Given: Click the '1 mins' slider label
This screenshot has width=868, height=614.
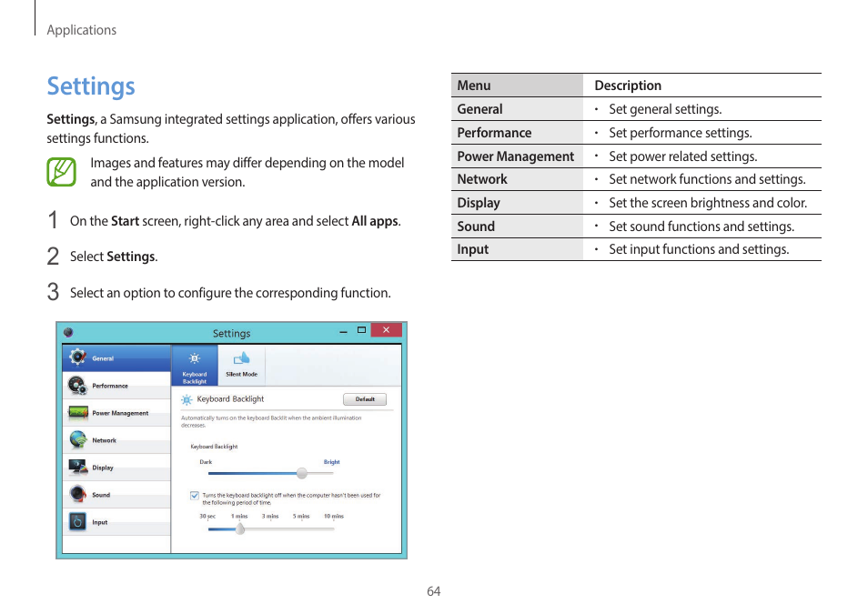Looking at the screenshot, I should (239, 516).
